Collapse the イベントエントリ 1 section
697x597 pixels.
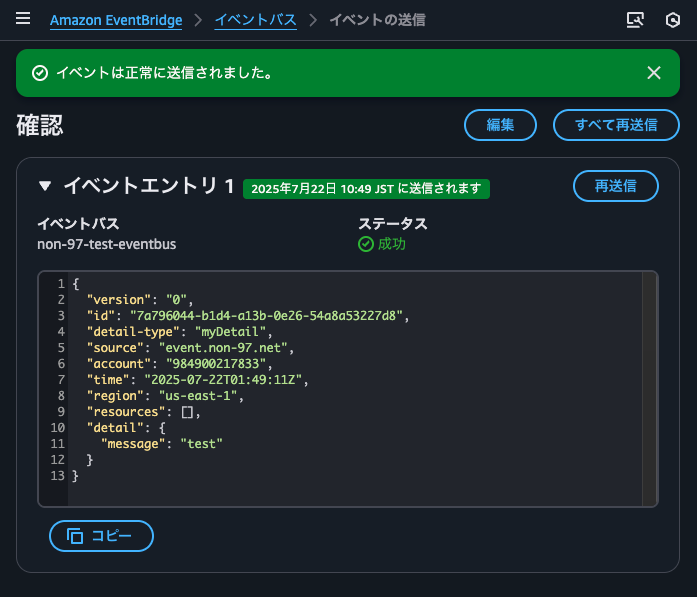pyautogui.click(x=45, y=185)
